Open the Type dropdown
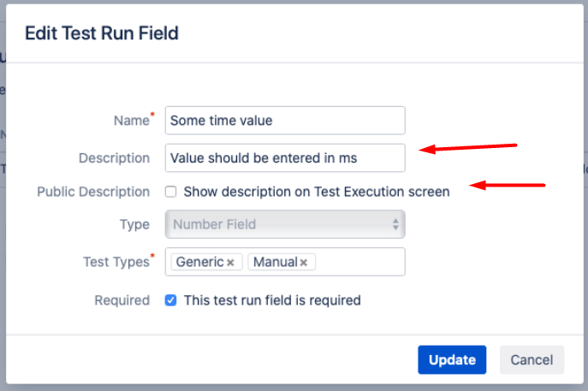The image size is (588, 391). pyautogui.click(x=284, y=224)
